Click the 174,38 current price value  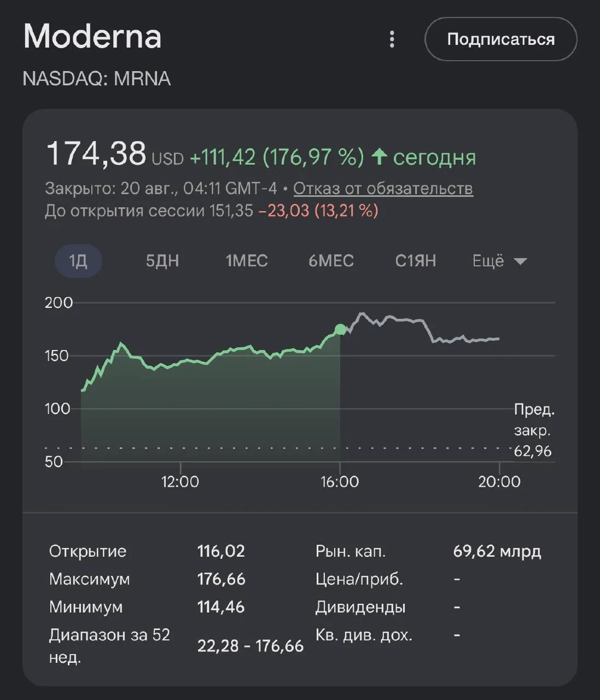click(x=96, y=153)
